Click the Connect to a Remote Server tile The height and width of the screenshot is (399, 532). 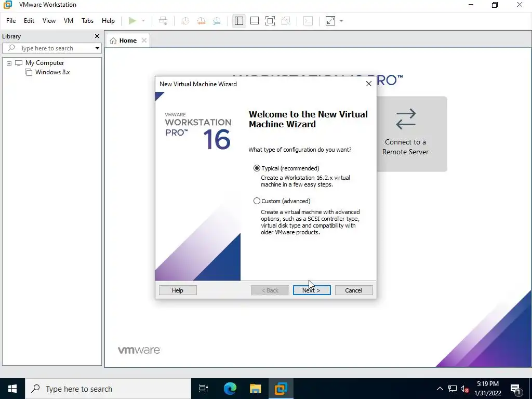(411, 134)
